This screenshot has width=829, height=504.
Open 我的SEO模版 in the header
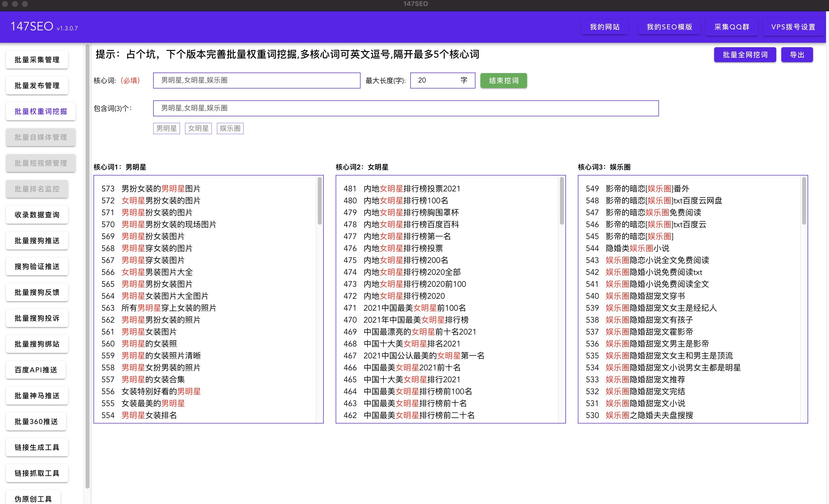(669, 27)
